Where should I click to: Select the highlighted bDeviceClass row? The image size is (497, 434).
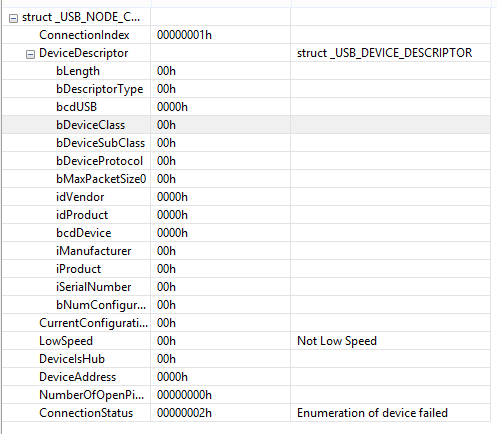[246, 125]
